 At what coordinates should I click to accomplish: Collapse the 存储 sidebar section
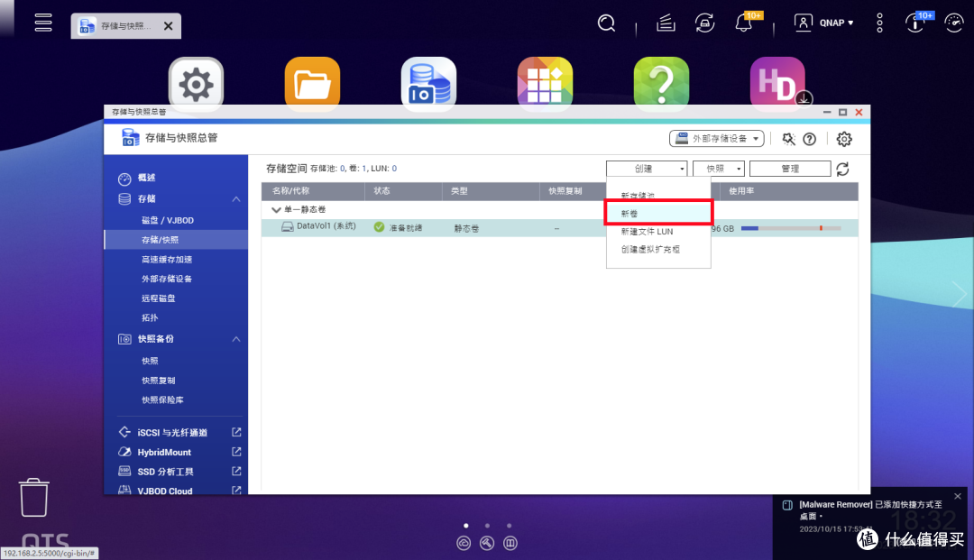pyautogui.click(x=236, y=199)
